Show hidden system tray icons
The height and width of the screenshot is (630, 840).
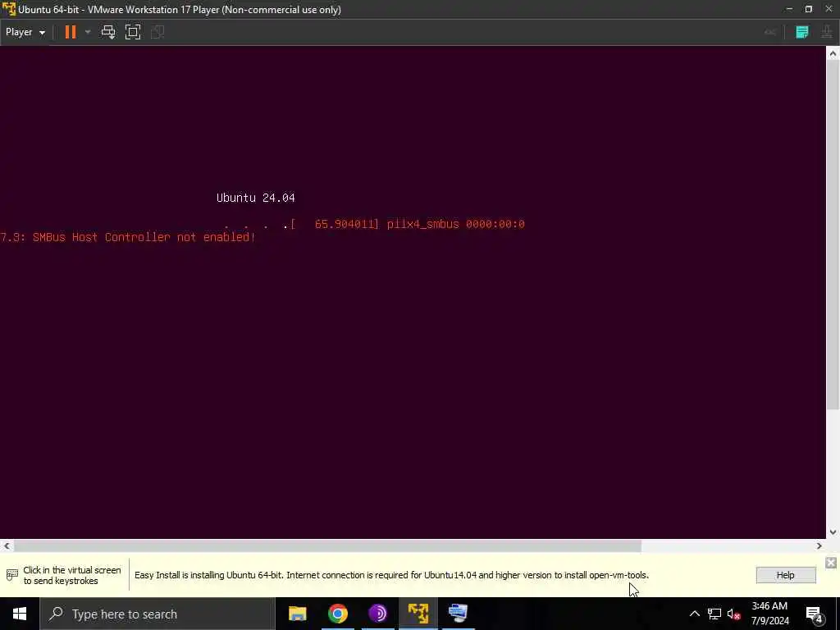click(694, 614)
